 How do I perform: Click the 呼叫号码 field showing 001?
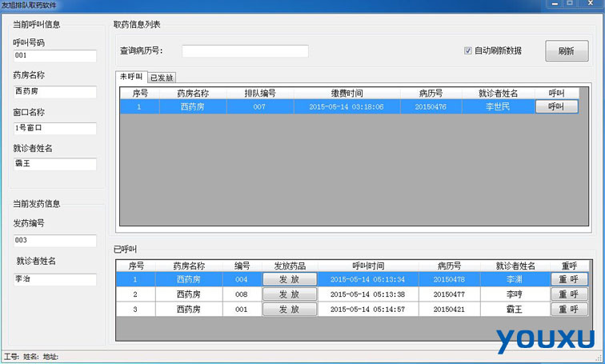point(54,56)
